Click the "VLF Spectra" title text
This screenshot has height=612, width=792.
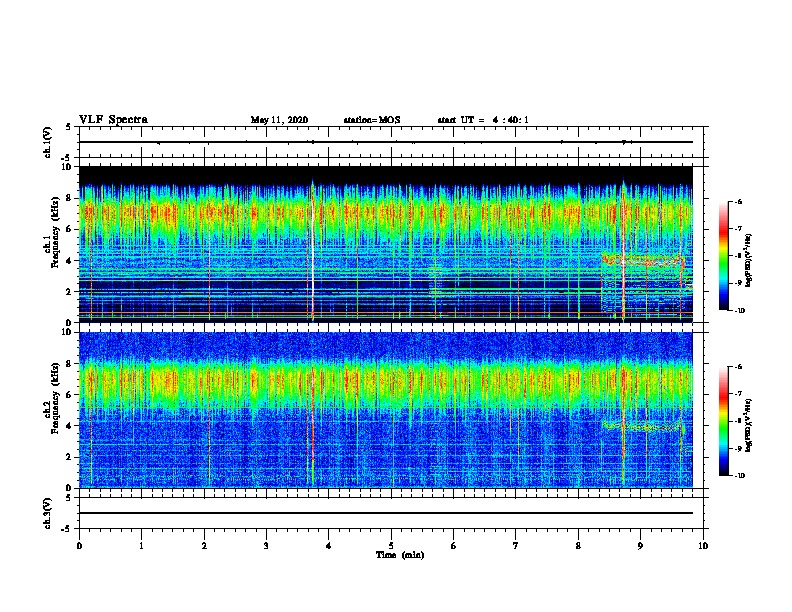click(113, 120)
